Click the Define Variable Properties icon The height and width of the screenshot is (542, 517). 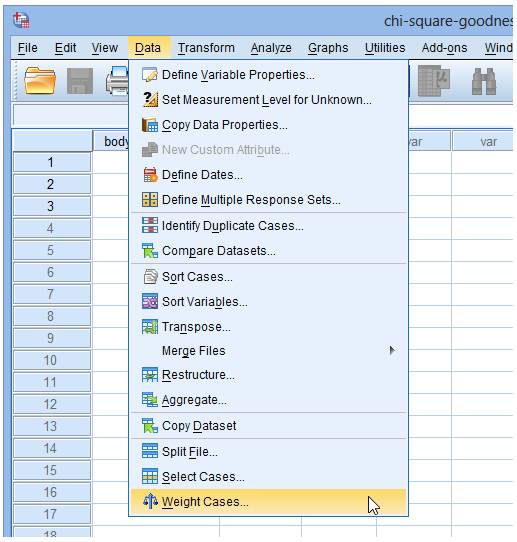pos(150,75)
